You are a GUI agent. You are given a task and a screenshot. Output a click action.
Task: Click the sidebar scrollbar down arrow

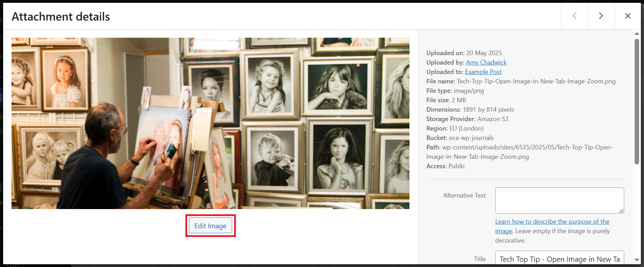[637, 260]
